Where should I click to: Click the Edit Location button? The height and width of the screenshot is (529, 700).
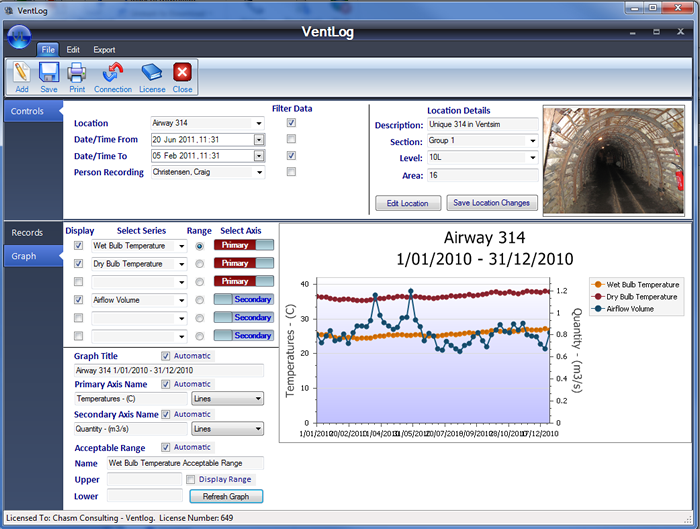point(408,203)
